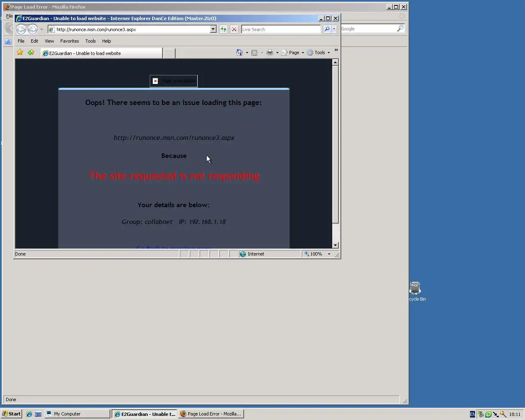This screenshot has height=420, width=525.
Task: Click the runonce3.aspx URL text on page
Action: [x=174, y=138]
